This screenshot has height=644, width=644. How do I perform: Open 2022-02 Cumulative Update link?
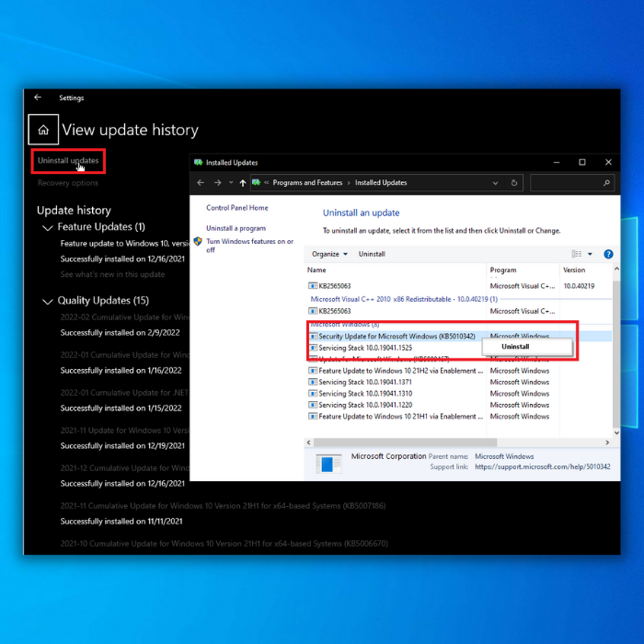(x=125, y=317)
